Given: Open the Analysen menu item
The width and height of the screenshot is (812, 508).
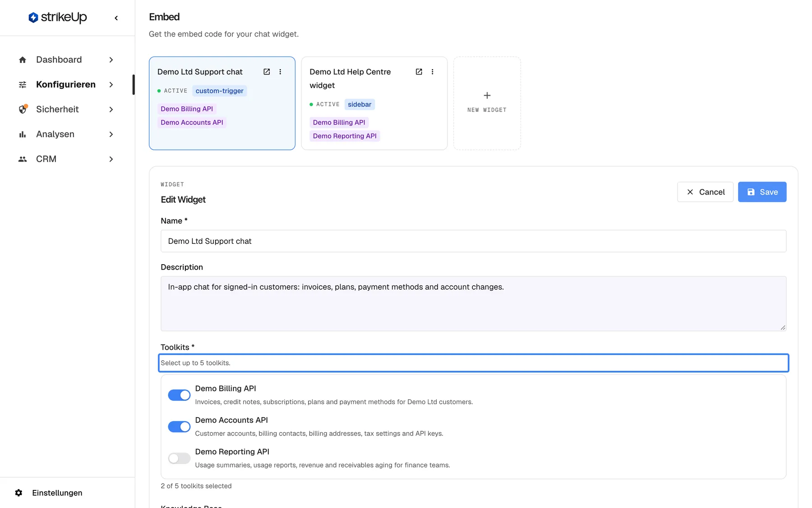Looking at the screenshot, I should click(x=66, y=134).
